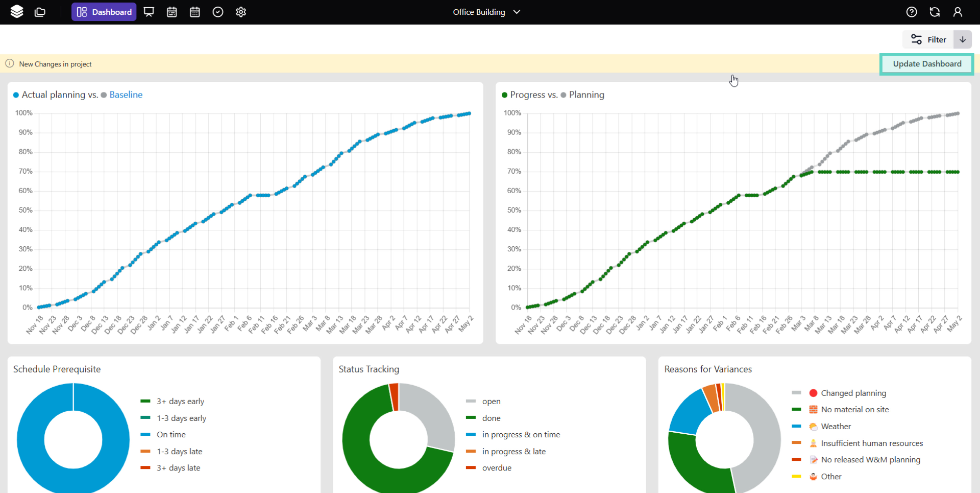Open the help question mark icon
The image size is (980, 493).
[912, 12]
